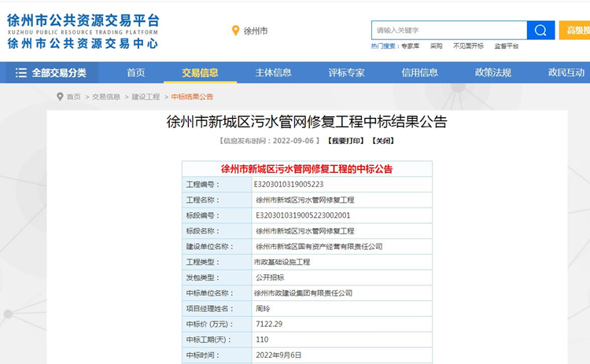Click hot search link 专家库
Screen dimensions: 590x364
(x=410, y=46)
